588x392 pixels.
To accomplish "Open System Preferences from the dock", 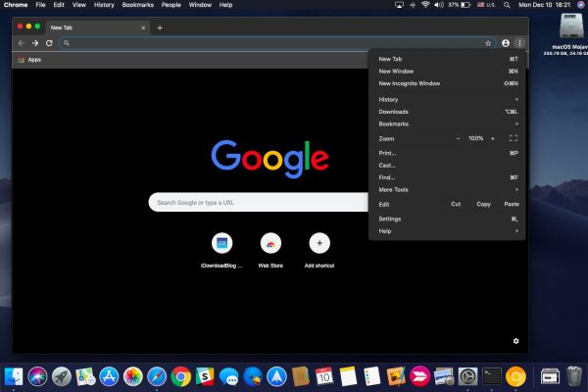I will 468,376.
